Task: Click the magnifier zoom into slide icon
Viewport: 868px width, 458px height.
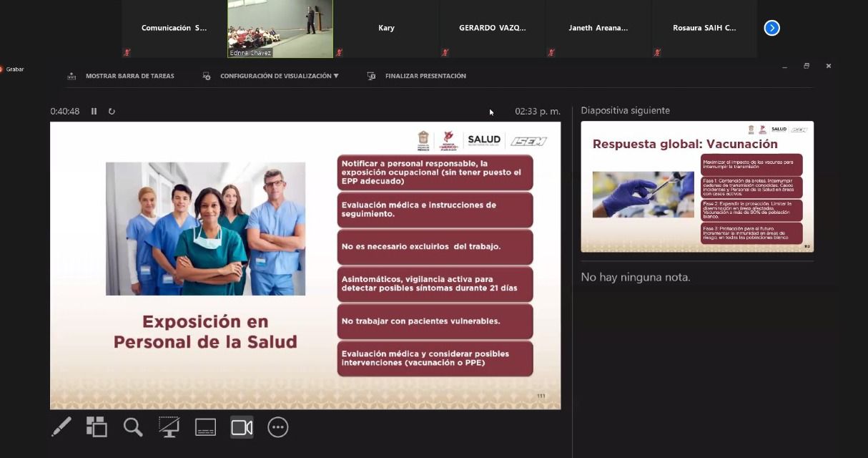Action: 133,427
